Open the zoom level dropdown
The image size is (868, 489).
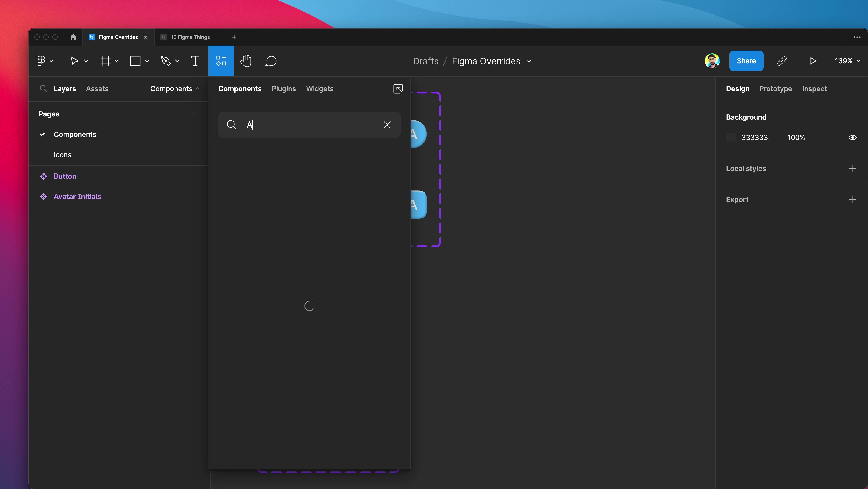click(847, 61)
